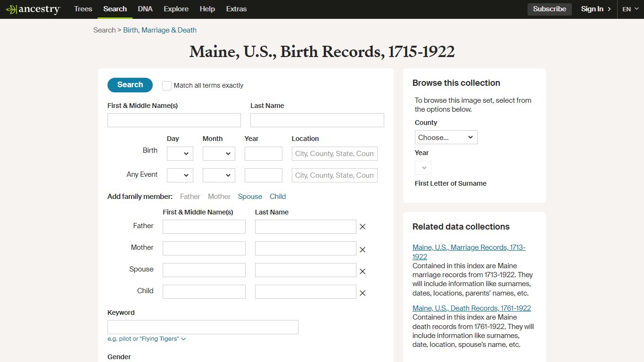This screenshot has height=362, width=644.
Task: Open the DNA menu
Action: (145, 9)
